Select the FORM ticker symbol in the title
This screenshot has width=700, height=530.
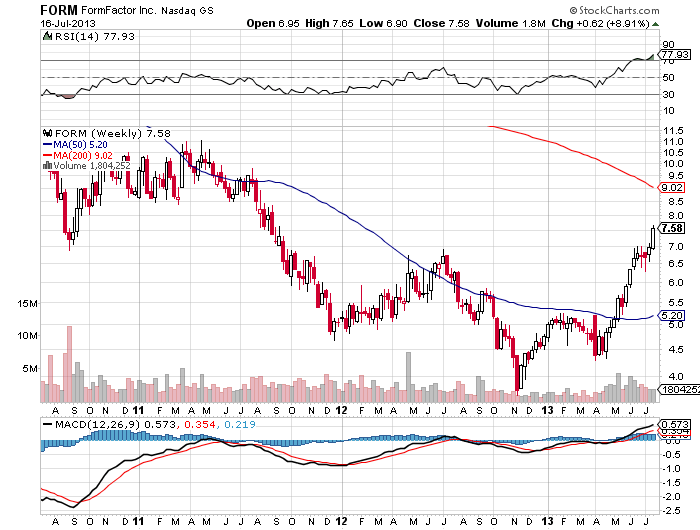(x=59, y=10)
